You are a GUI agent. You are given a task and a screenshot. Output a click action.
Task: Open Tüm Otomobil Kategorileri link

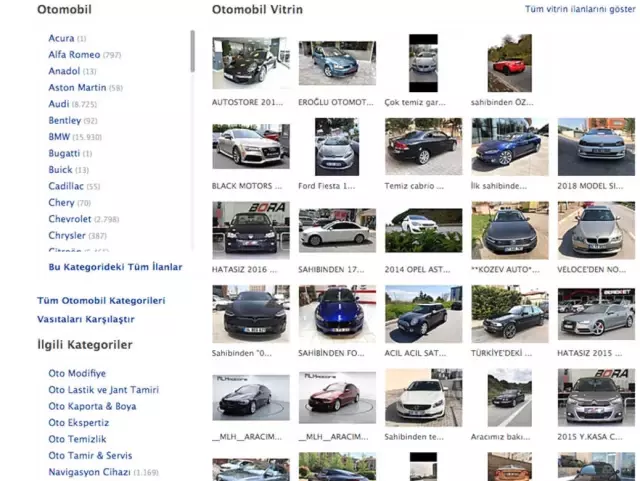tap(101, 301)
